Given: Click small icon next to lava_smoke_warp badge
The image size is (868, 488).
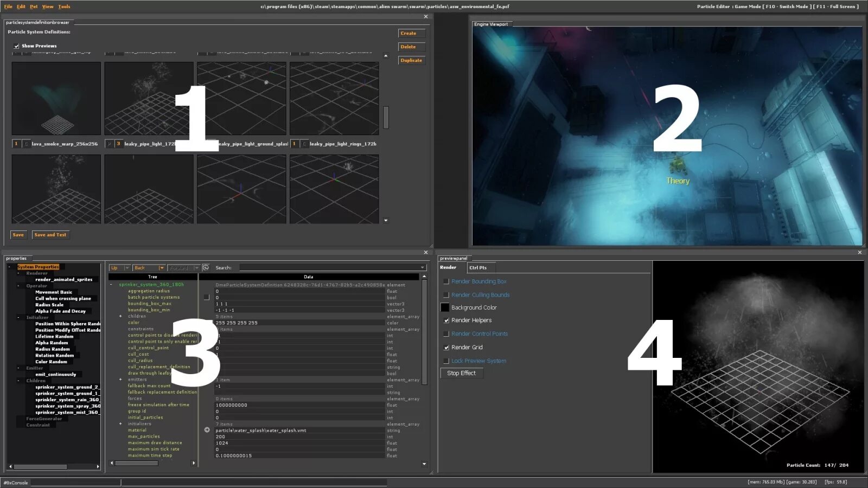Looking at the screenshot, I should (x=26, y=144).
